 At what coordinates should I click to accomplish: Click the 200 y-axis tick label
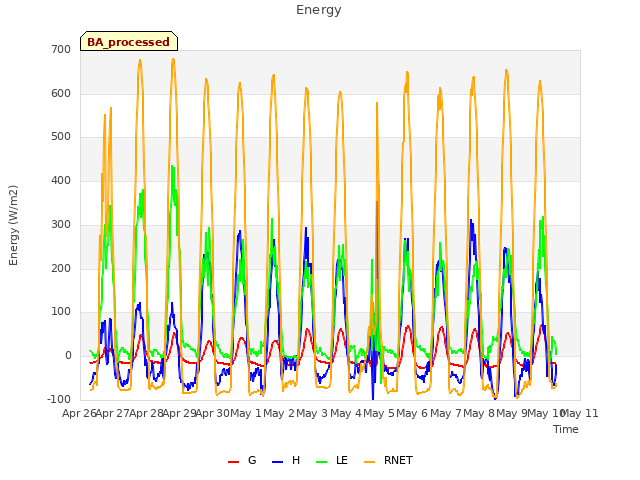point(61,269)
